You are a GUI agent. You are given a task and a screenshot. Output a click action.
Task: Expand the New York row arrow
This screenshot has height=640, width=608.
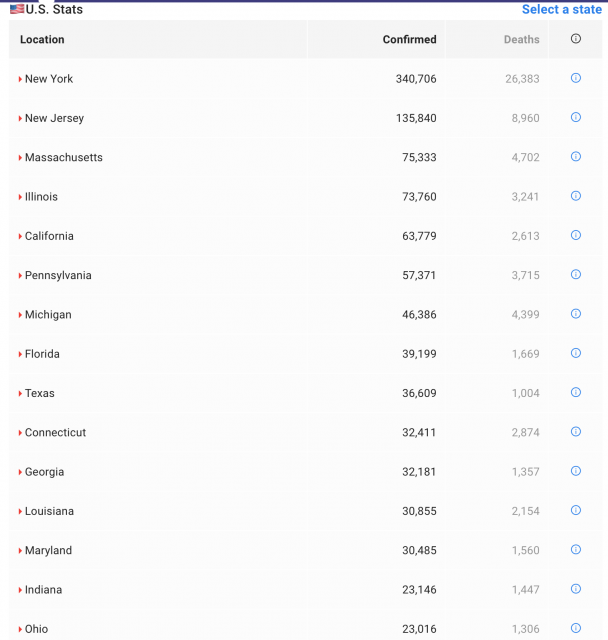click(20, 79)
